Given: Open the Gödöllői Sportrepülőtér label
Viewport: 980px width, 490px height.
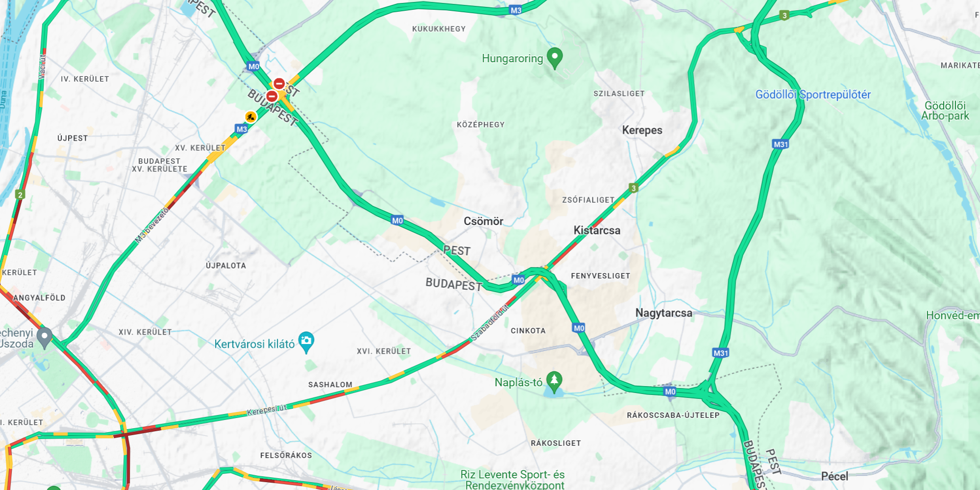Looking at the screenshot, I should point(813,95).
